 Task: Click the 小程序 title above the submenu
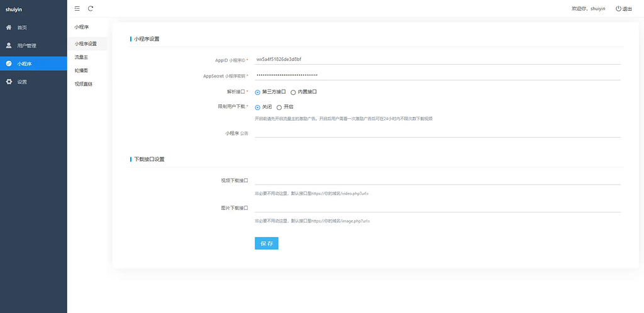click(x=82, y=26)
